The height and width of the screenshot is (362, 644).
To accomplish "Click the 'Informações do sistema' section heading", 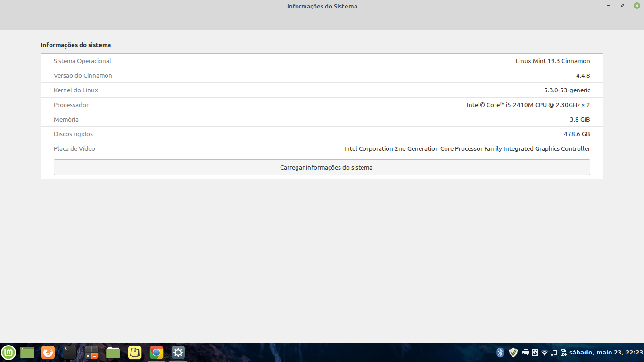I will (76, 45).
